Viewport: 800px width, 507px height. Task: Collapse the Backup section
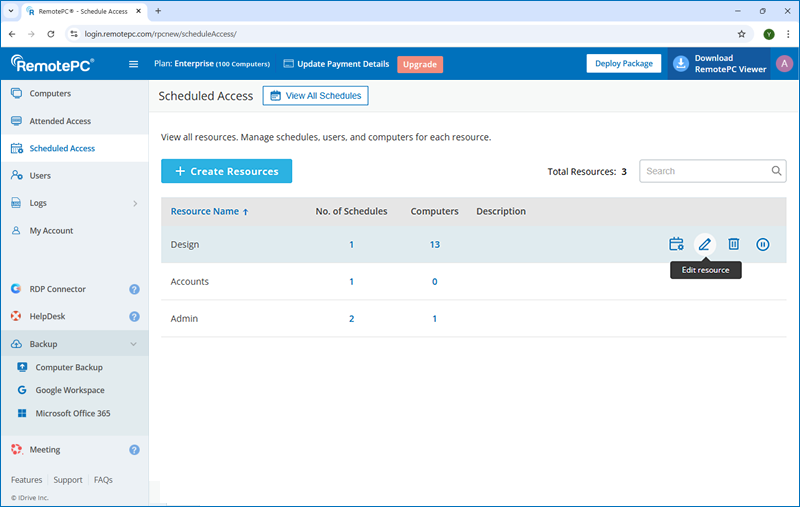click(134, 344)
